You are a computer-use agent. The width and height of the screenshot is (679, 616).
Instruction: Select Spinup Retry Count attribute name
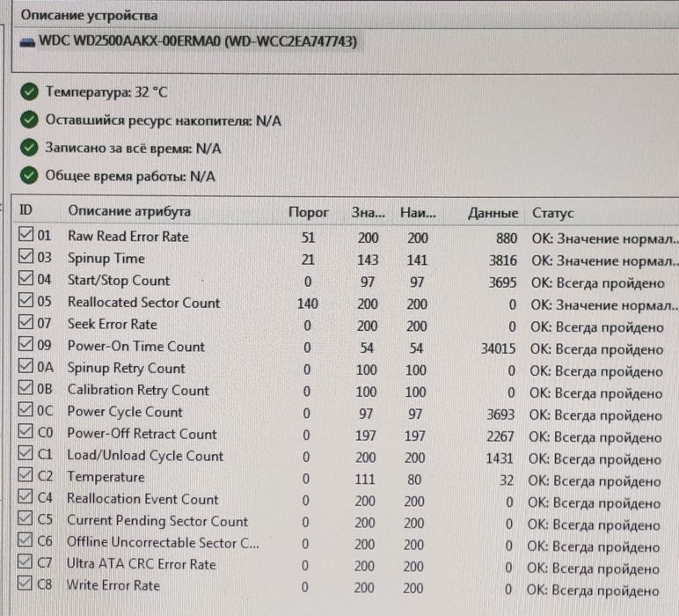[126, 368]
